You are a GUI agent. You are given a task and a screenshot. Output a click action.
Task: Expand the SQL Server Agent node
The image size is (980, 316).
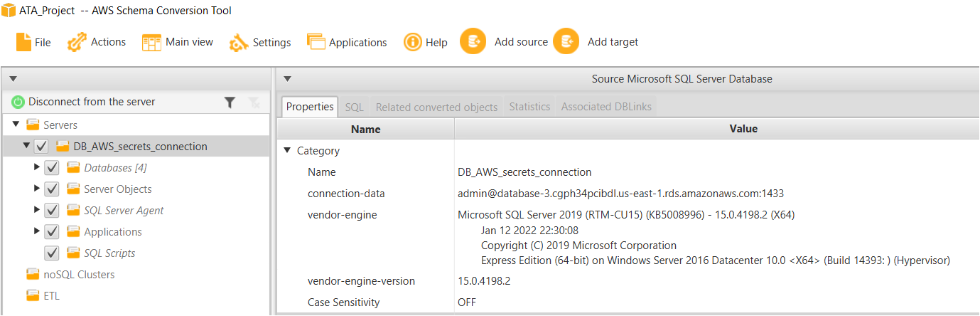(37, 211)
